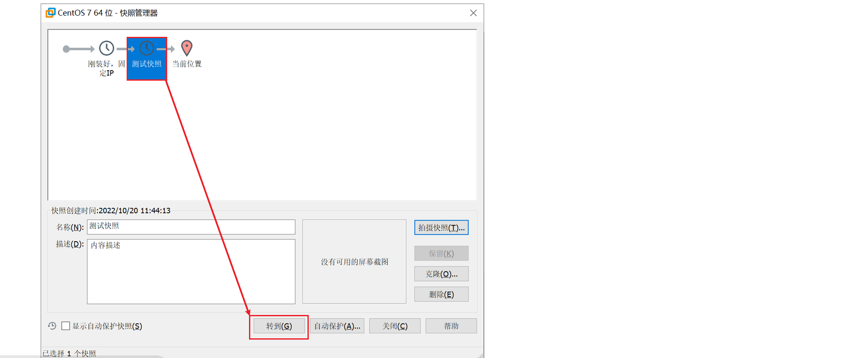868x358 pixels.
Task: Click the VMware icon in the title bar
Action: point(51,13)
